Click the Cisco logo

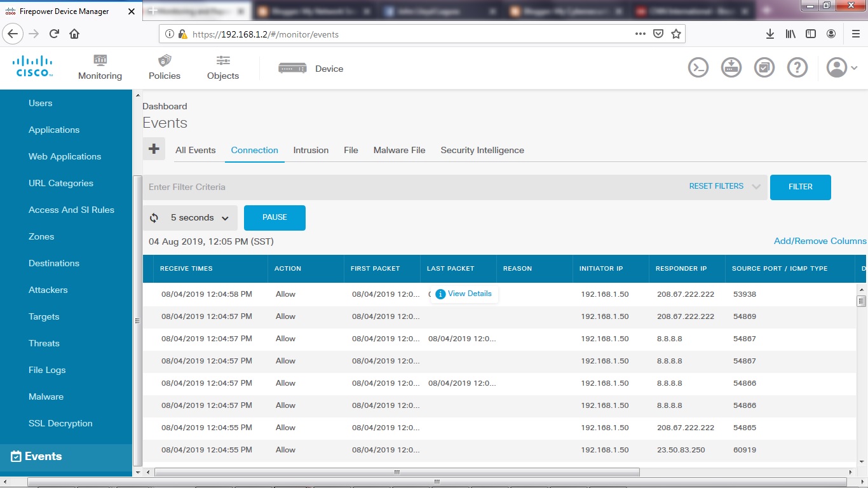32,67
